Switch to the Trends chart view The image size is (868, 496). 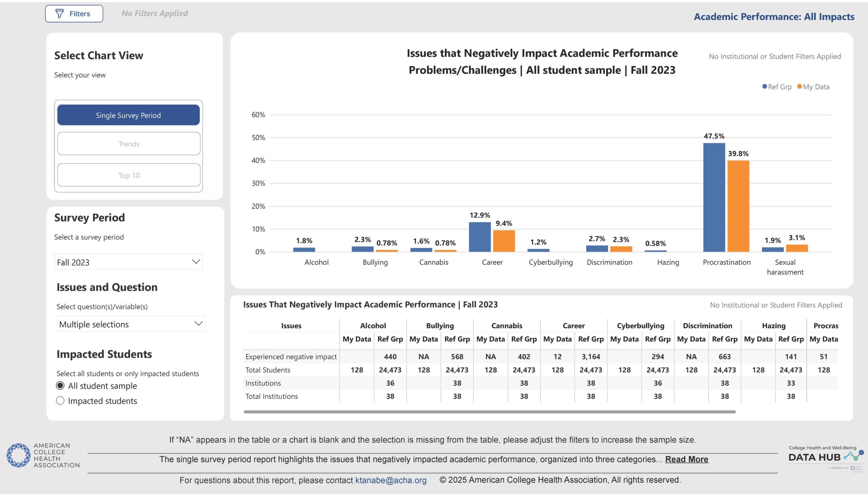click(x=129, y=144)
